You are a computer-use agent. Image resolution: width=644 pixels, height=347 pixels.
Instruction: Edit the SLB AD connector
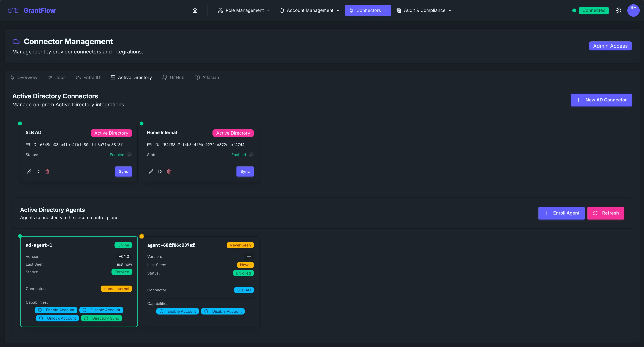click(x=29, y=171)
